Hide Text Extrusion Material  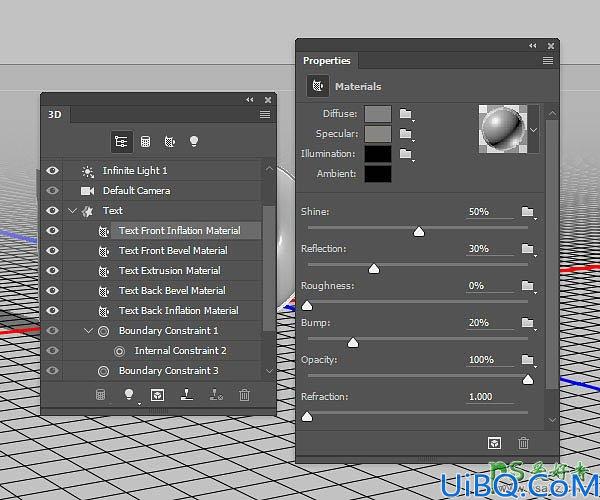point(52,270)
